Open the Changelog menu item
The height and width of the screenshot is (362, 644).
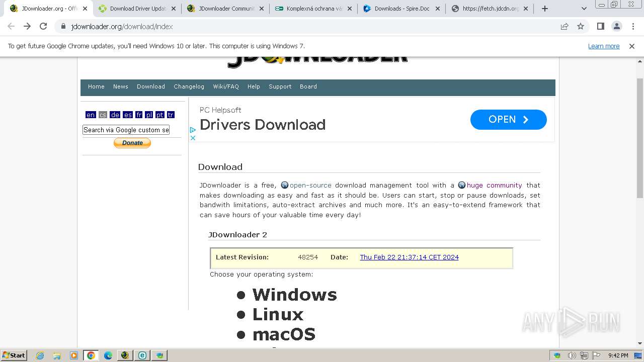(189, 86)
